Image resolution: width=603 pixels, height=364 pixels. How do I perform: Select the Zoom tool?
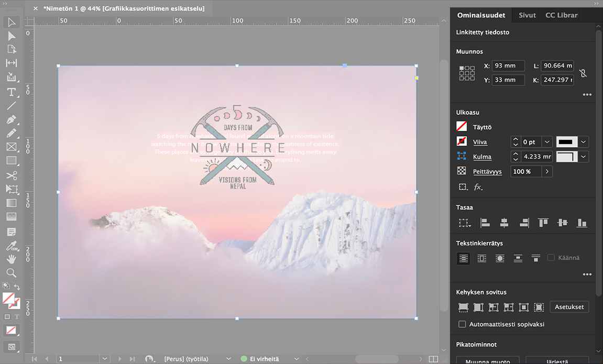click(x=11, y=272)
